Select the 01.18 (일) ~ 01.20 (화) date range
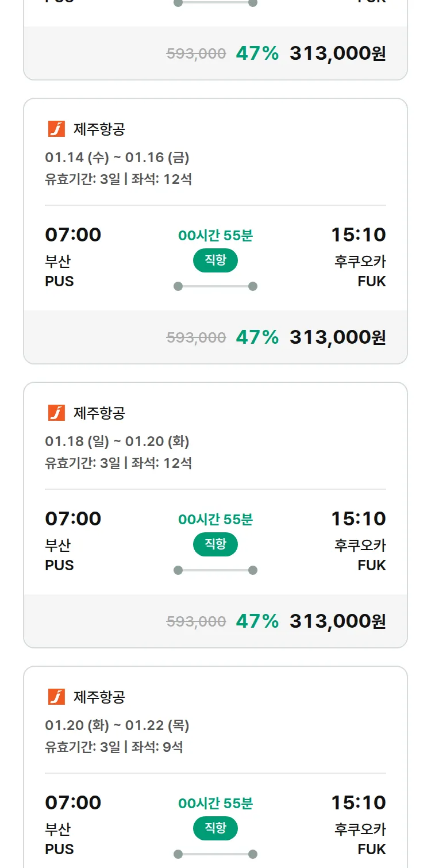Screen dimensions: 431x868 [117, 441]
